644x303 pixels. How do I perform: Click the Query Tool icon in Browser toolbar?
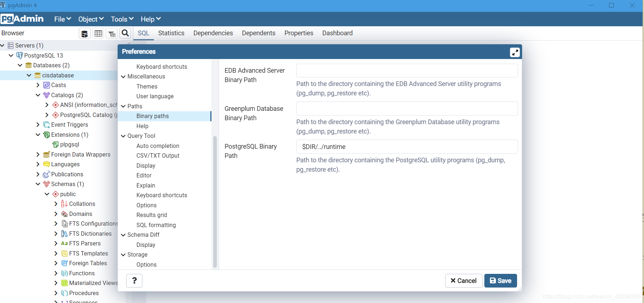coord(85,33)
